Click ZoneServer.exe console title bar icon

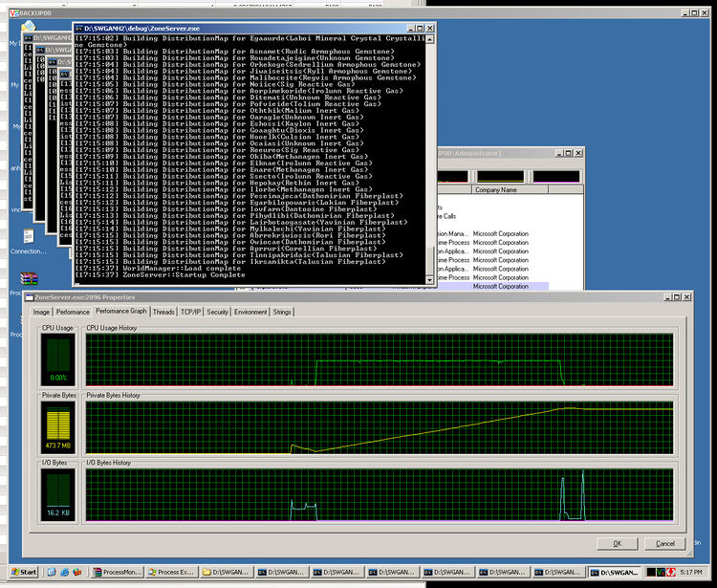point(79,31)
